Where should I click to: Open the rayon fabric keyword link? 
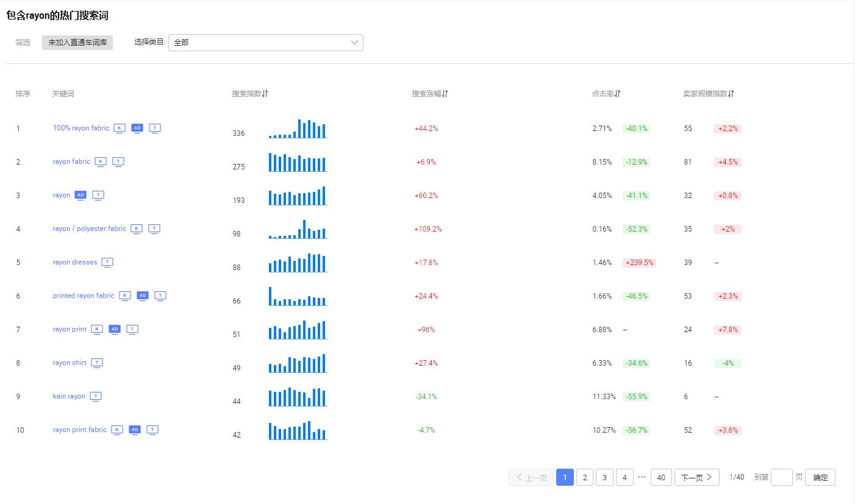click(x=71, y=161)
